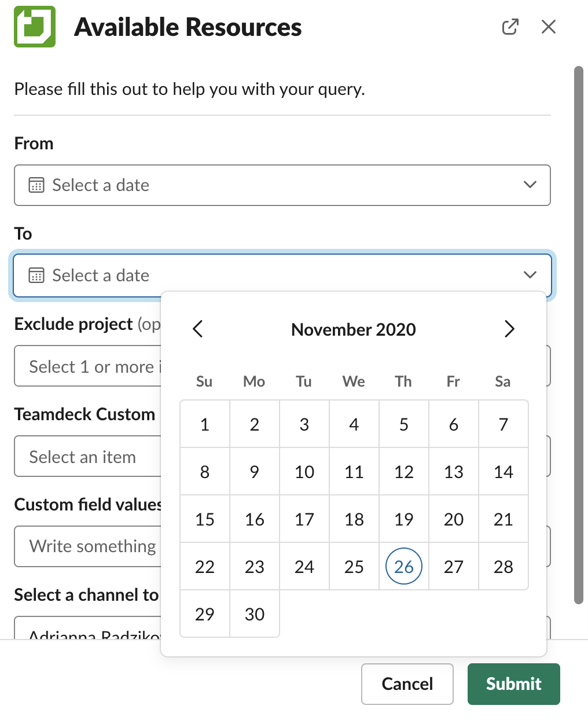Open dialog in browser via external link icon

click(510, 27)
